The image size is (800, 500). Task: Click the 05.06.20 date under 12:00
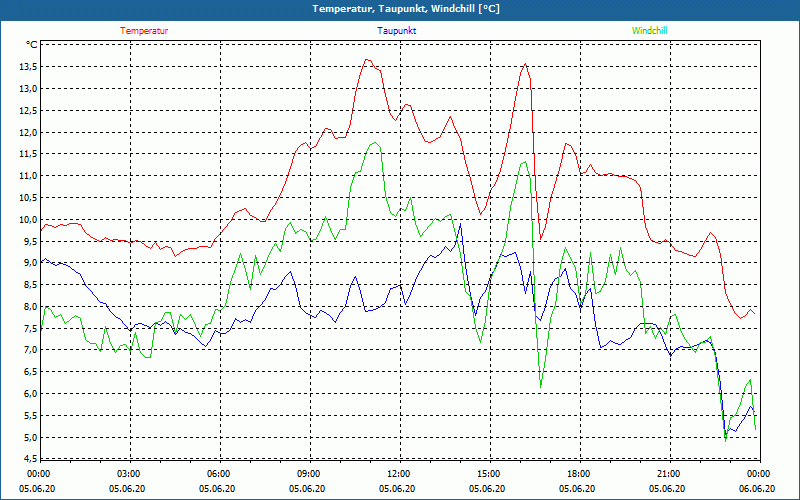coord(397,488)
